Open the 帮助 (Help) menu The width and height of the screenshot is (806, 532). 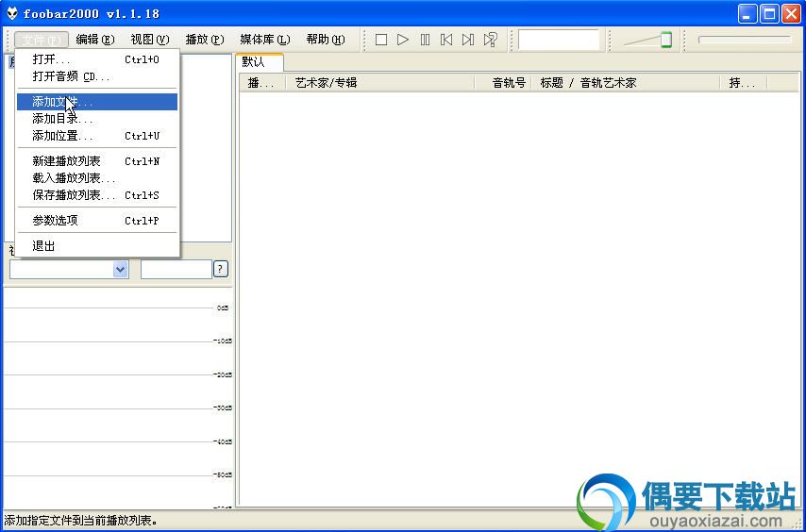tap(326, 40)
